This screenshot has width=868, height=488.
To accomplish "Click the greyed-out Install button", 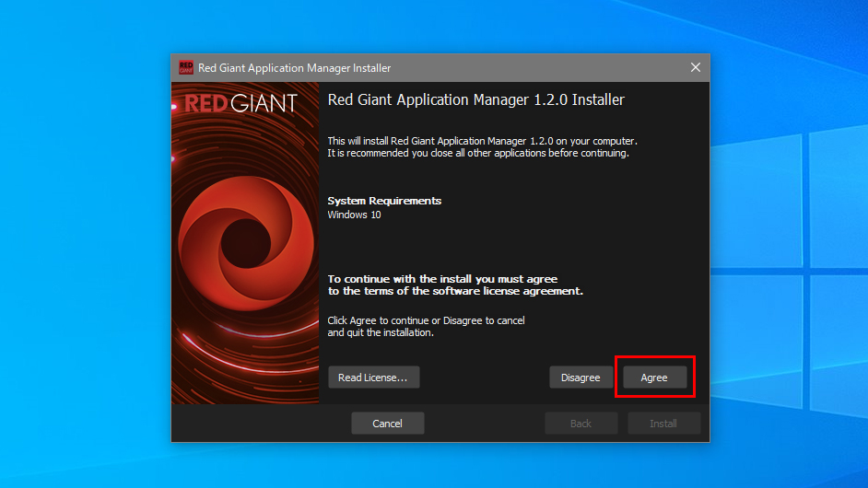I will click(x=663, y=424).
